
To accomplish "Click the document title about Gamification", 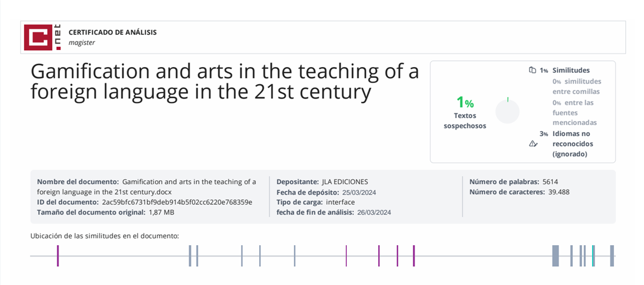I will click(x=224, y=81).
